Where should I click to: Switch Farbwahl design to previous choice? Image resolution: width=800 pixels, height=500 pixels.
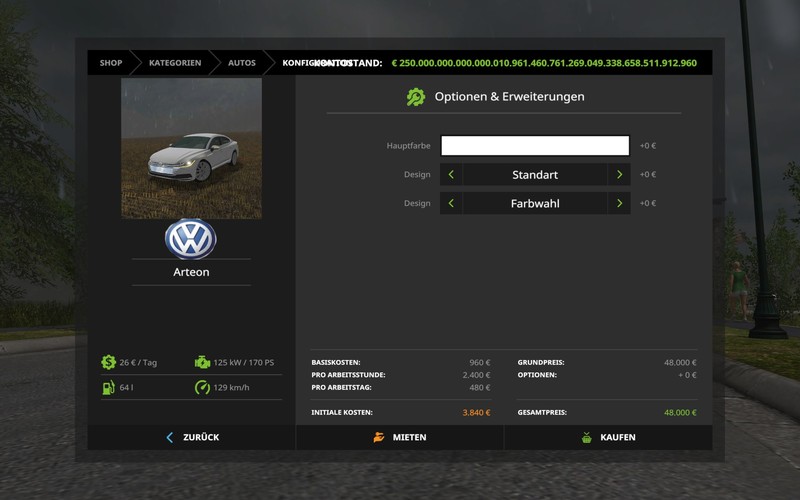[451, 203]
